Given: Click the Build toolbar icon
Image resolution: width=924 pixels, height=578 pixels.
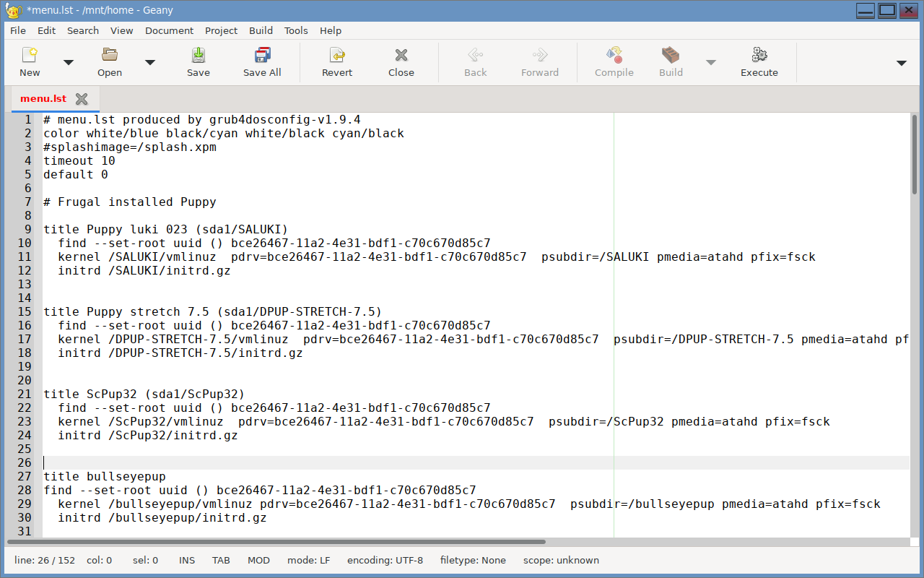Looking at the screenshot, I should [x=671, y=55].
